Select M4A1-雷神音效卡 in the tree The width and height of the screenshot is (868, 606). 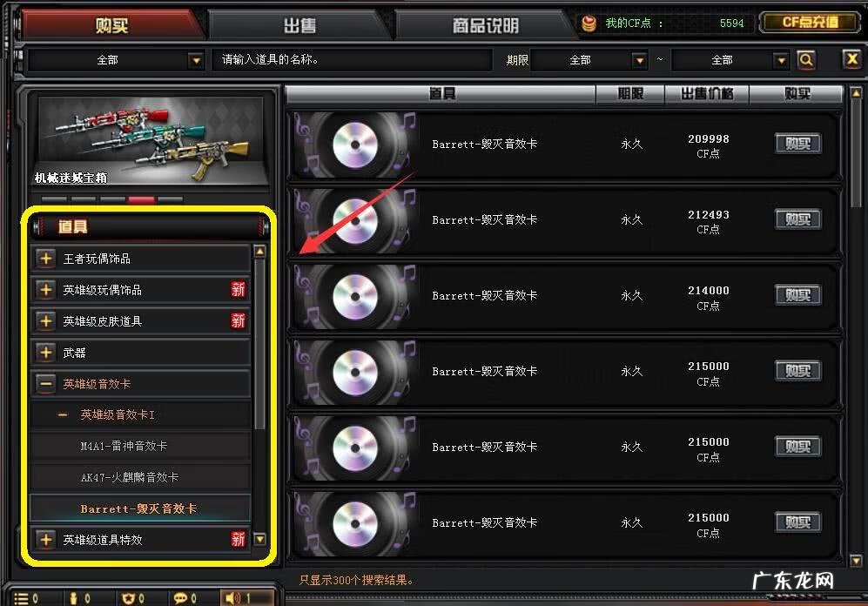click(x=124, y=446)
